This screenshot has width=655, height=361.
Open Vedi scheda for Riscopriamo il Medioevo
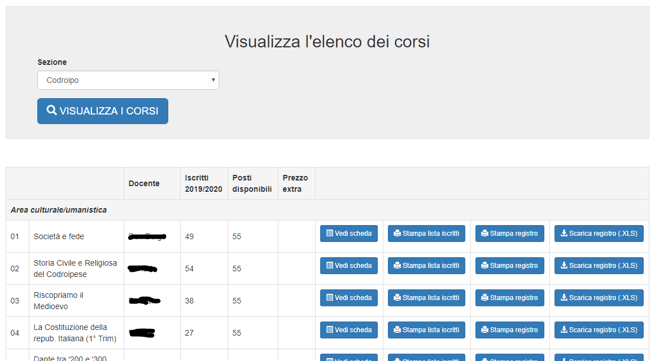point(349,298)
